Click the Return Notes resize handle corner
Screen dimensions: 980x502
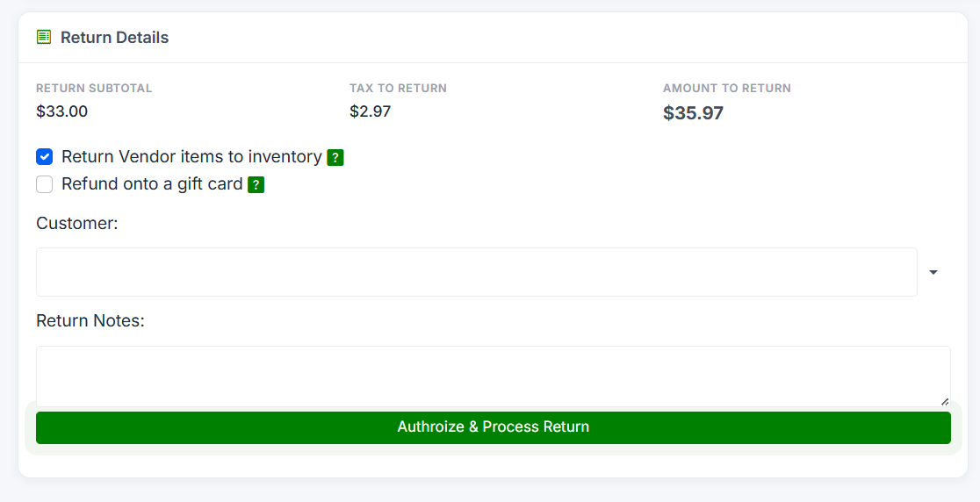coord(945,401)
